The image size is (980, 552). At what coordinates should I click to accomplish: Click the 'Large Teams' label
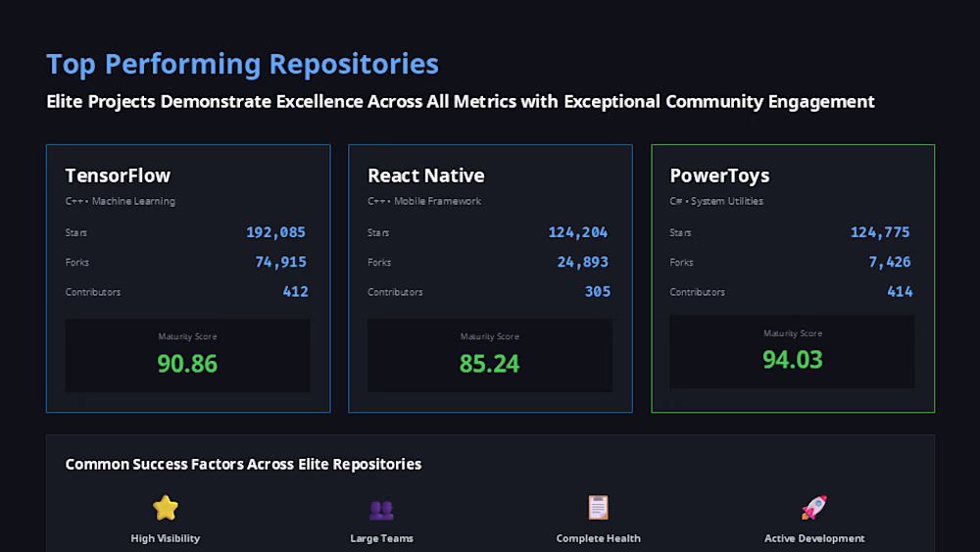382,538
